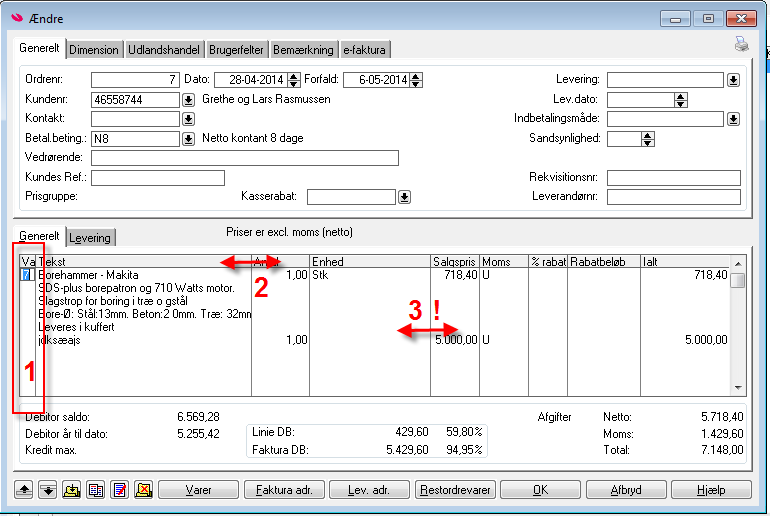The width and height of the screenshot is (770, 516).
Task: Open the Levering lookup arrow
Action: (733, 80)
